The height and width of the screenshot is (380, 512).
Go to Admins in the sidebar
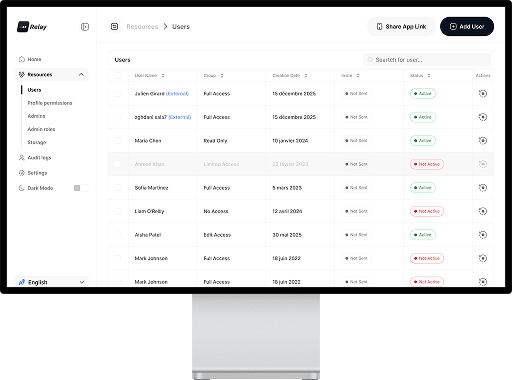[x=36, y=116]
